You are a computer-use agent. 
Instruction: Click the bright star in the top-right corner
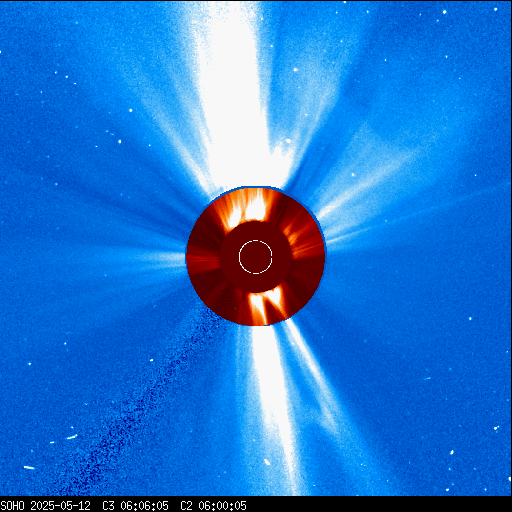pyautogui.click(x=444, y=12)
